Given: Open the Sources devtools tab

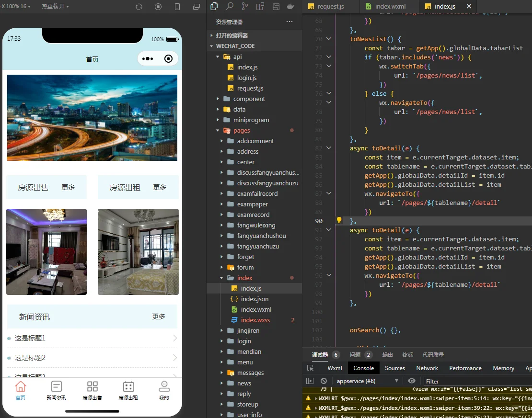Looking at the screenshot, I should [x=395, y=368].
